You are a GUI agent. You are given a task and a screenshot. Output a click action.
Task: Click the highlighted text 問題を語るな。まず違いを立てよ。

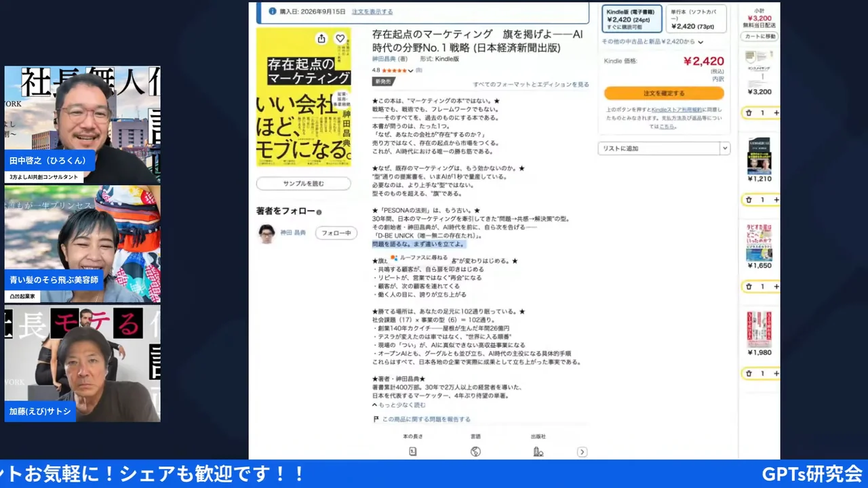coord(419,244)
